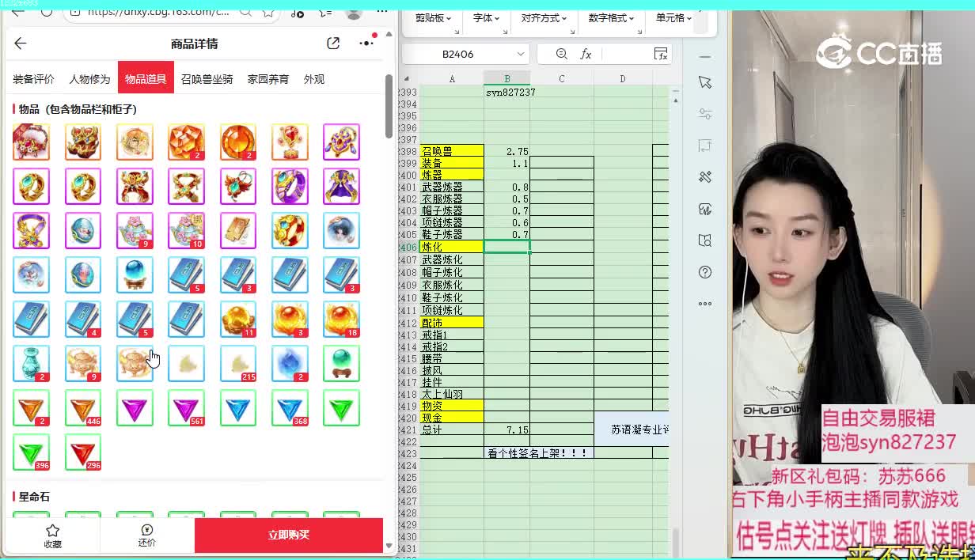Click the 收藏 star icon
This screenshot has height=560, width=975.
[x=52, y=531]
